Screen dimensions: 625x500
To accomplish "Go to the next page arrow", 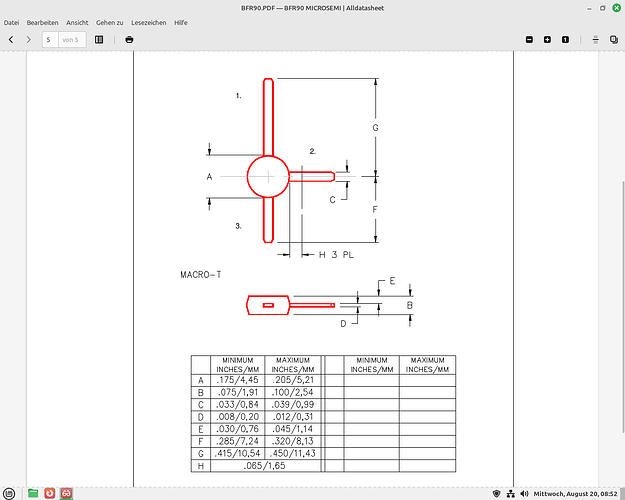I will tap(29, 39).
